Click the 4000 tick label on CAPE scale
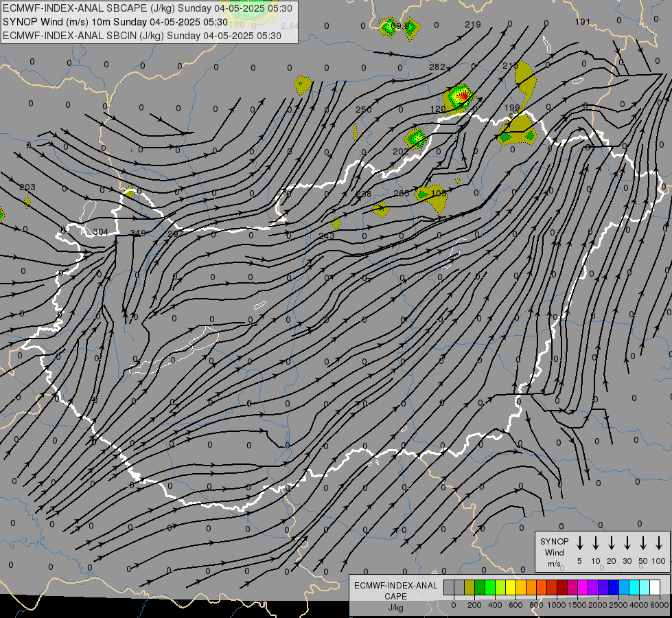 pos(639,605)
